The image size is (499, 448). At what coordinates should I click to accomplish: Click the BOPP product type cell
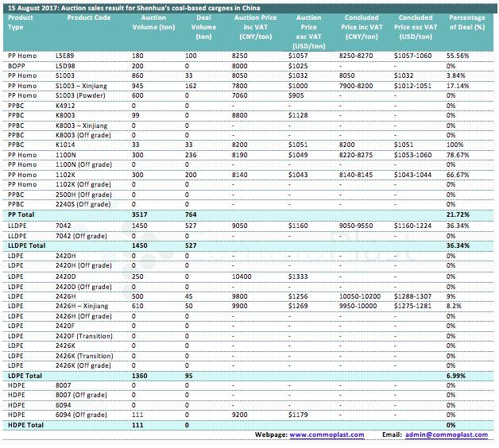[x=16, y=66]
